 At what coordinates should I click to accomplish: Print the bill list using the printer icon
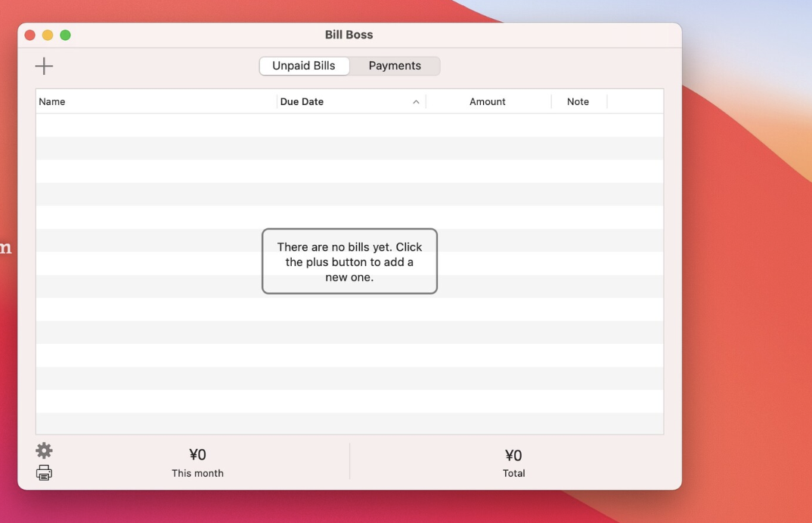click(x=44, y=472)
